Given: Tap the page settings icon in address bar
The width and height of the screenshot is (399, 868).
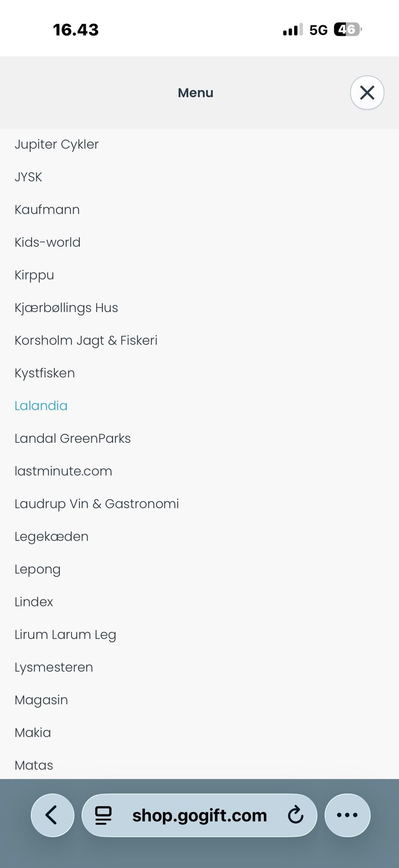Looking at the screenshot, I should pos(103,815).
